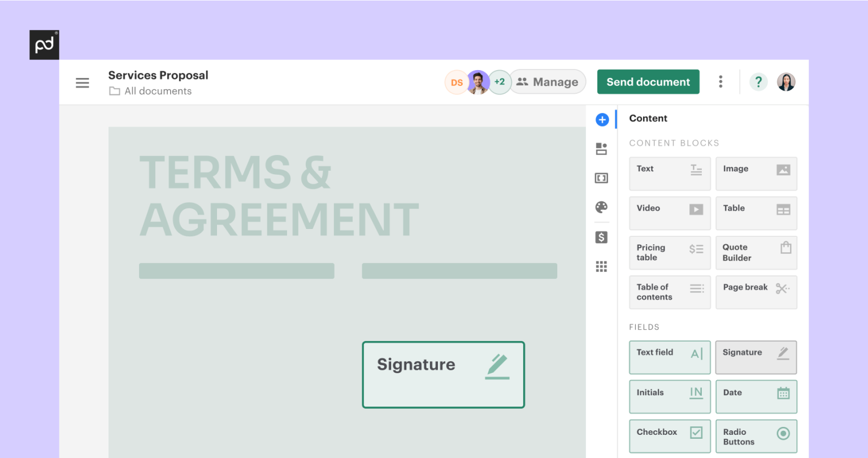This screenshot has height=458, width=868.
Task: Open the pricing catalog dollar icon
Action: pyautogui.click(x=601, y=237)
